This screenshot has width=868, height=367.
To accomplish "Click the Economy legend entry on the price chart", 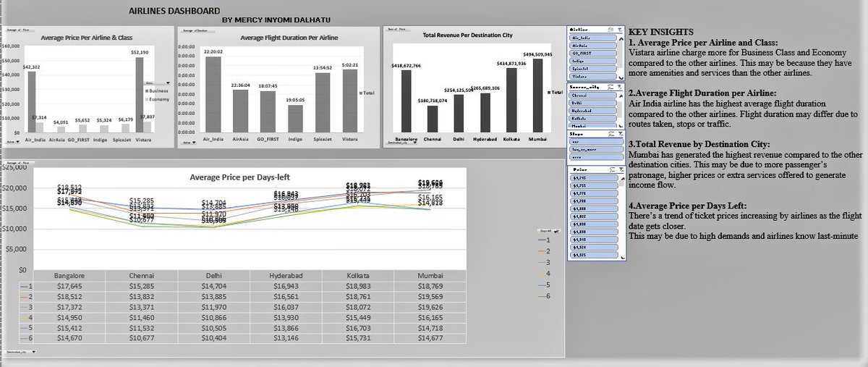I will [157, 99].
